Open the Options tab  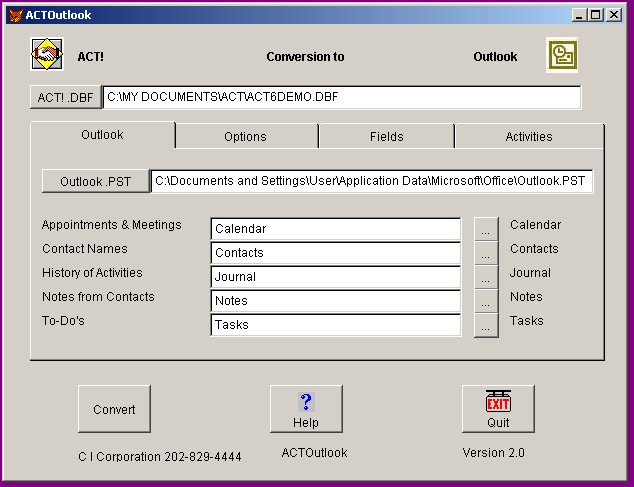click(x=245, y=137)
